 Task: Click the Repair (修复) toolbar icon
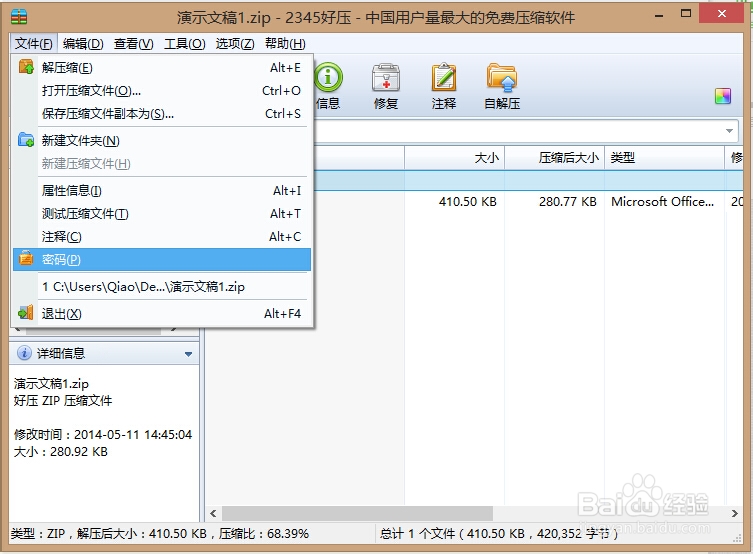coord(386,78)
